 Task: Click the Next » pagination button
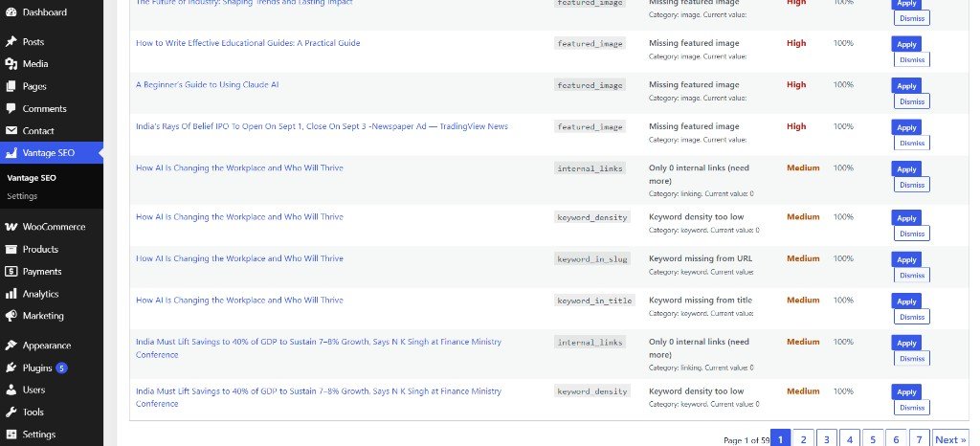[950, 439]
